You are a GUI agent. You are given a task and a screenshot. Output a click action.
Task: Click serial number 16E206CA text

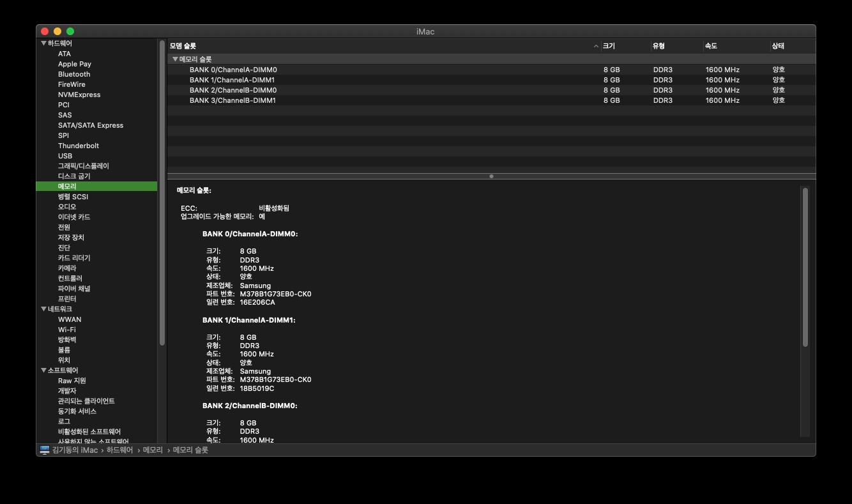pyautogui.click(x=257, y=303)
